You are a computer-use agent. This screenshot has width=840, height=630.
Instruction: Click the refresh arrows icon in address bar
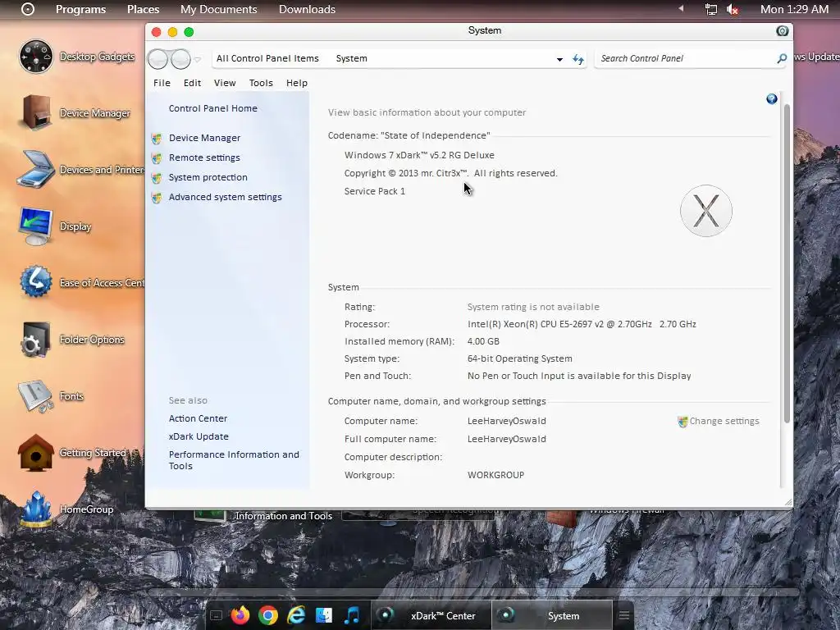(x=578, y=59)
